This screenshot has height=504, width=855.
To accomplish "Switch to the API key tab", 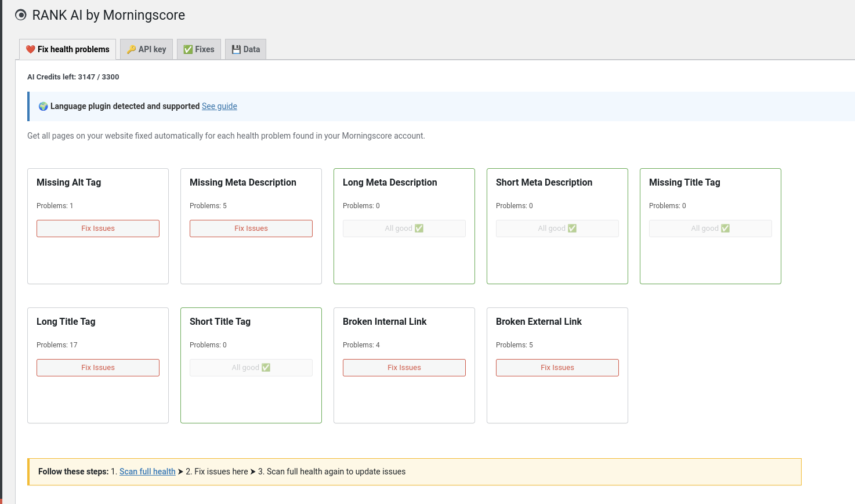I will tap(146, 49).
